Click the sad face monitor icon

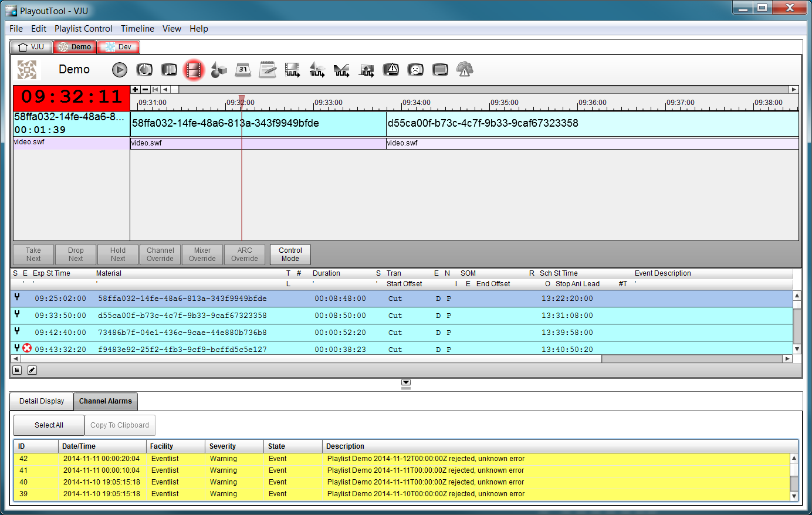(415, 70)
